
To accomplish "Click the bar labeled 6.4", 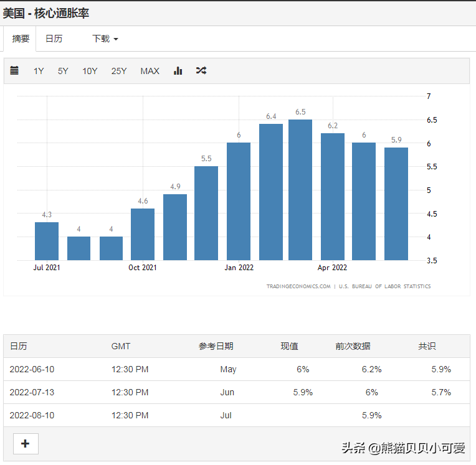I will pos(271,192).
